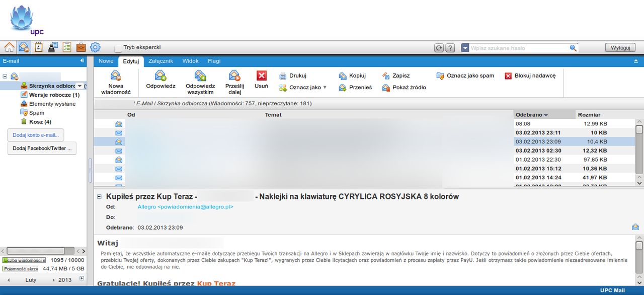Sort by Rozmiar column header
This screenshot has height=295, width=644.
pos(589,115)
